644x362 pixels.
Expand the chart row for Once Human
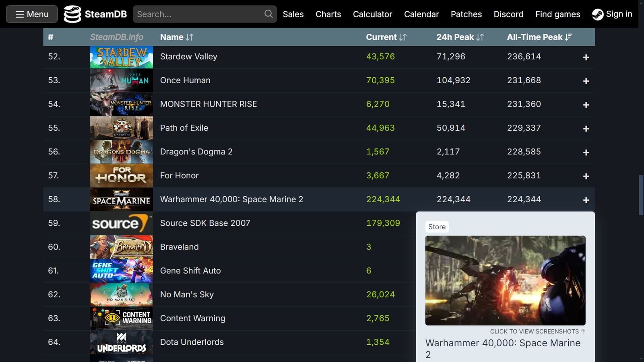pyautogui.click(x=586, y=80)
